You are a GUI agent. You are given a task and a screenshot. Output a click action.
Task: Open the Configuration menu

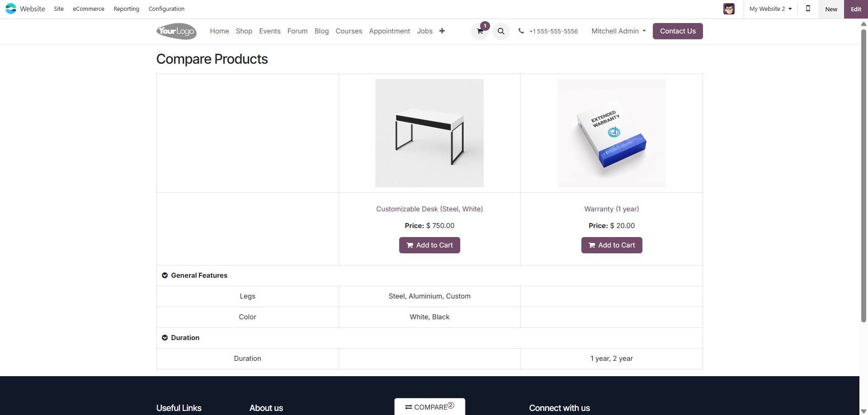pos(166,9)
